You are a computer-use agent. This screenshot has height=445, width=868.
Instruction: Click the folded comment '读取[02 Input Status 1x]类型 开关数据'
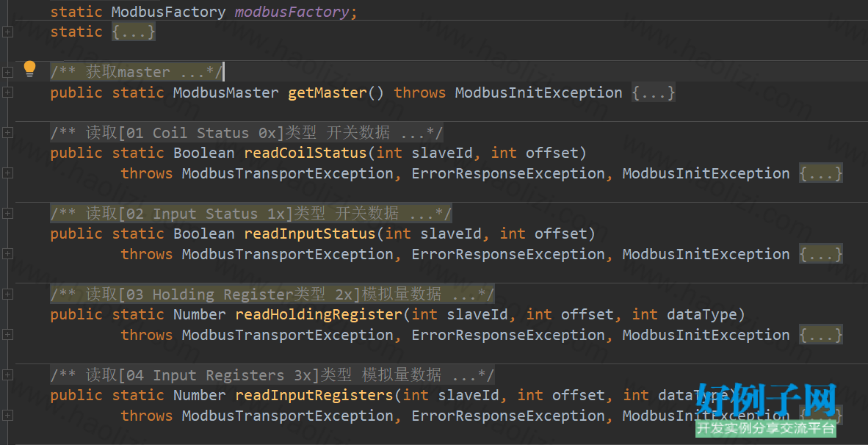coord(251,214)
